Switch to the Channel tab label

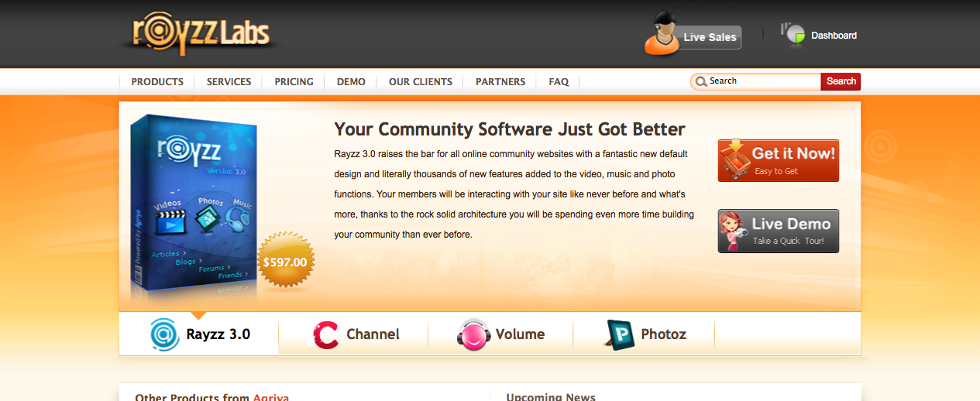pos(373,334)
